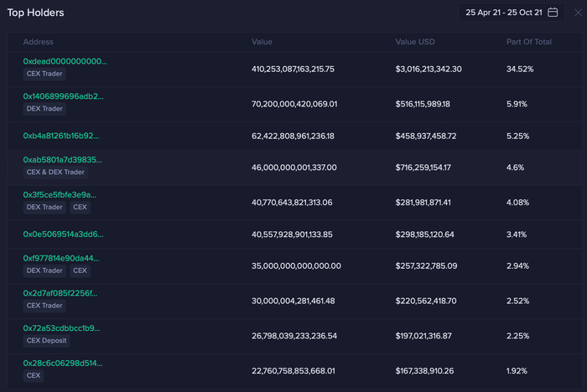Open address 0x1406899696adb2...

pos(63,96)
